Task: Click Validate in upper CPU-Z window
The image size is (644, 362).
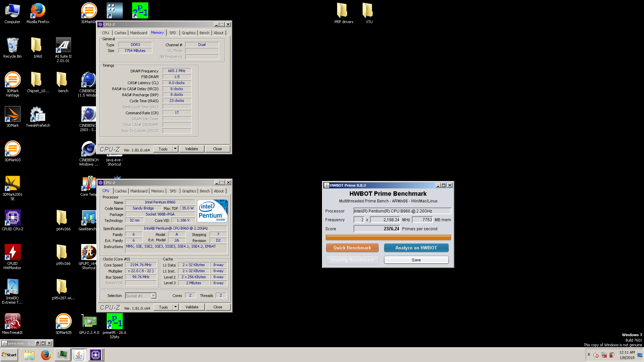Action: 192,149
